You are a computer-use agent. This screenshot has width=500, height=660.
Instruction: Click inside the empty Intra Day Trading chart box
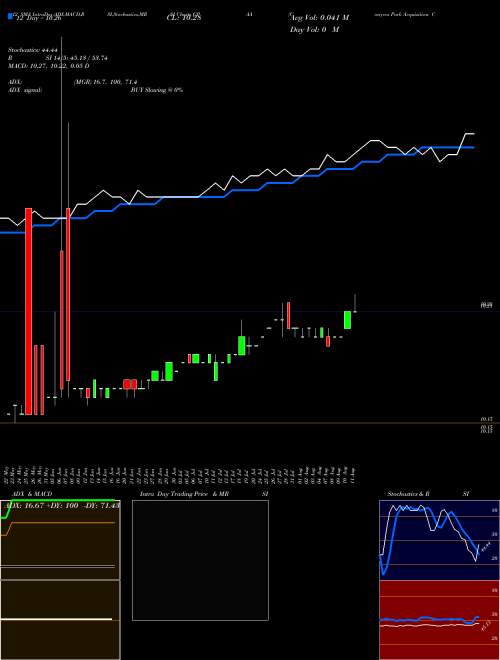200,560
